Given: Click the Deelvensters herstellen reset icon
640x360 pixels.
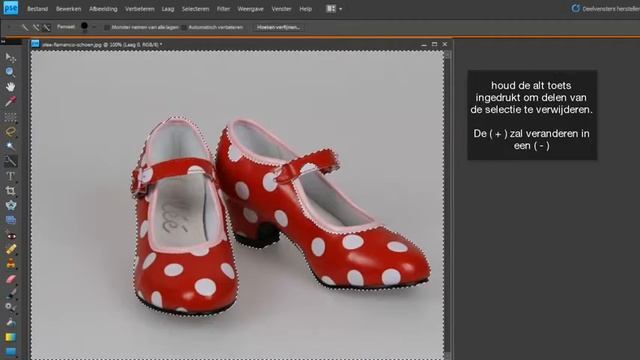Looking at the screenshot, I should pyautogui.click(x=576, y=8).
